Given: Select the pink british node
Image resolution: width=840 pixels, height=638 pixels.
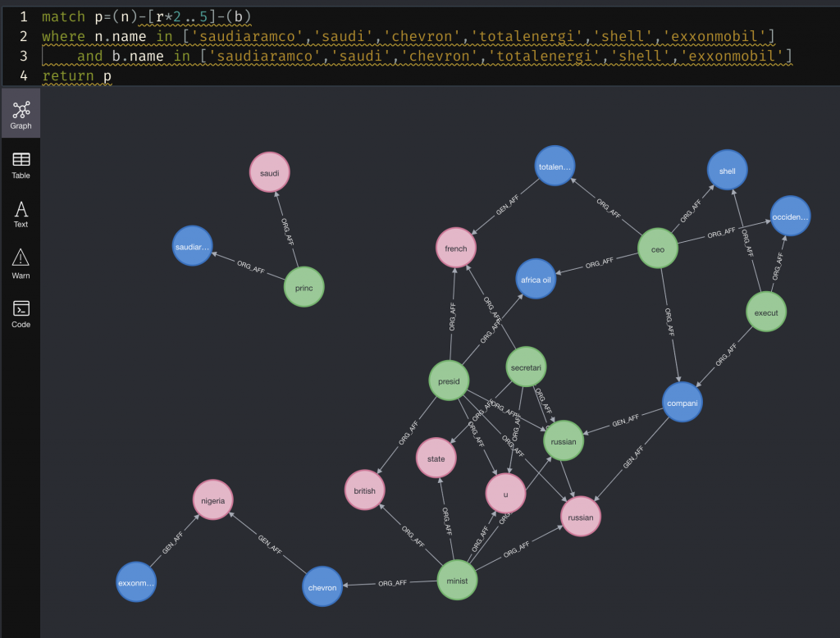Looking at the screenshot, I should click(365, 490).
